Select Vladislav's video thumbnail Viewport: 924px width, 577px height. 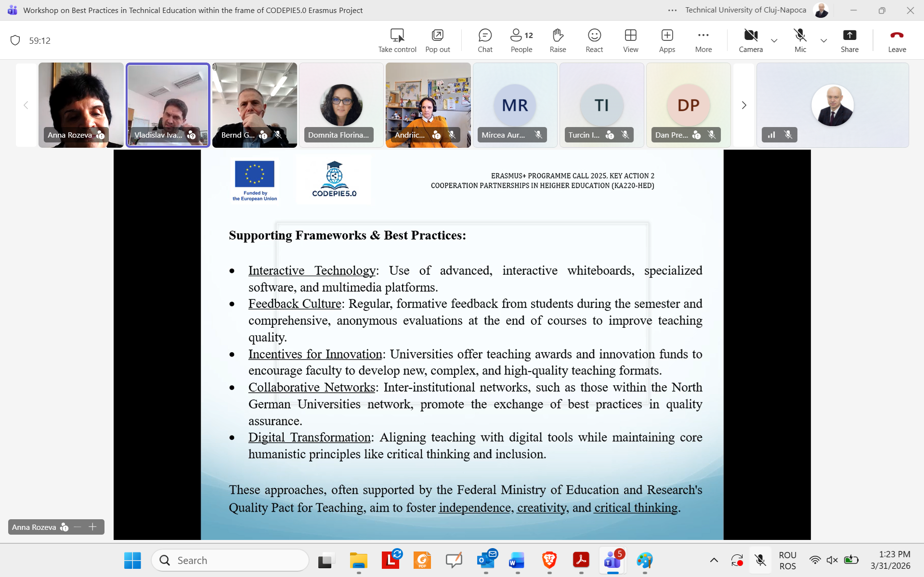coord(168,105)
